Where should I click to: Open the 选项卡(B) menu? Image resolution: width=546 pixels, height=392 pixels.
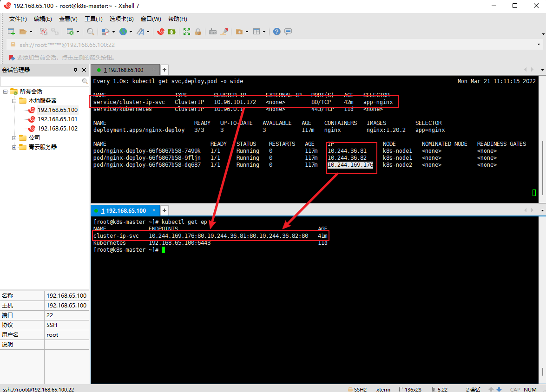pyautogui.click(x=122, y=19)
